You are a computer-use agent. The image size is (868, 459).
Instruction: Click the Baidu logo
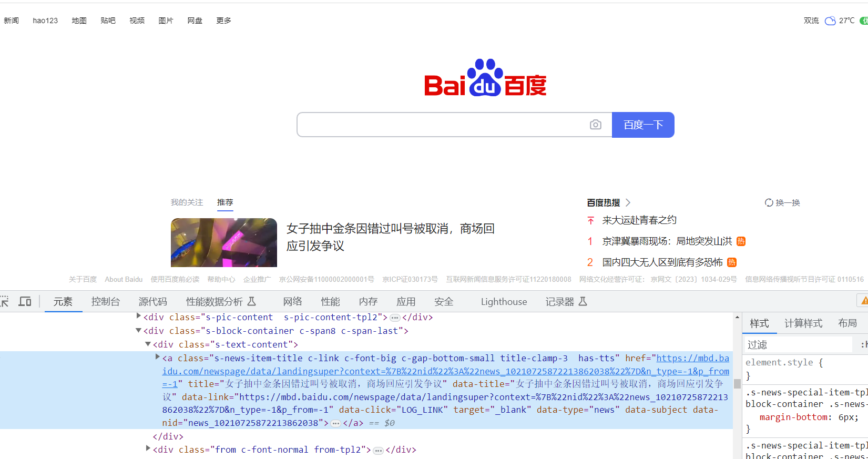point(485,78)
